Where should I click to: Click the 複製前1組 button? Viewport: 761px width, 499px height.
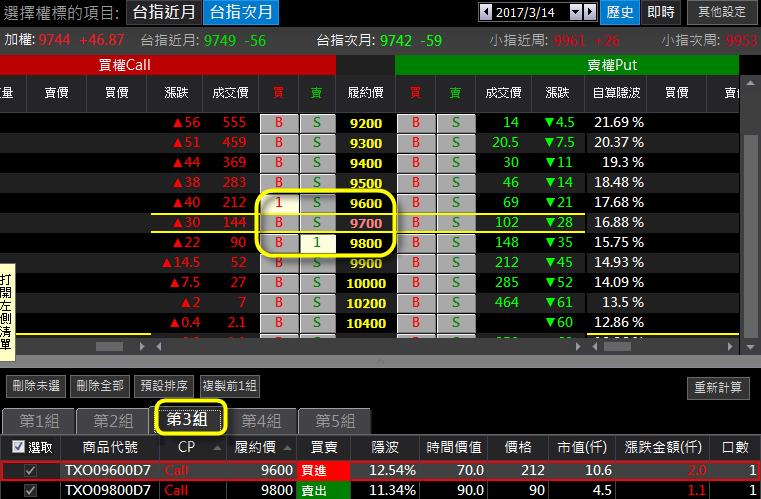(230, 386)
